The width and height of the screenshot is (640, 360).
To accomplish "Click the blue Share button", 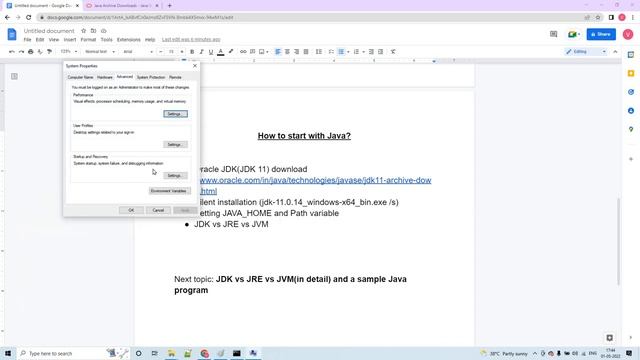I will pyautogui.click(x=601, y=34).
